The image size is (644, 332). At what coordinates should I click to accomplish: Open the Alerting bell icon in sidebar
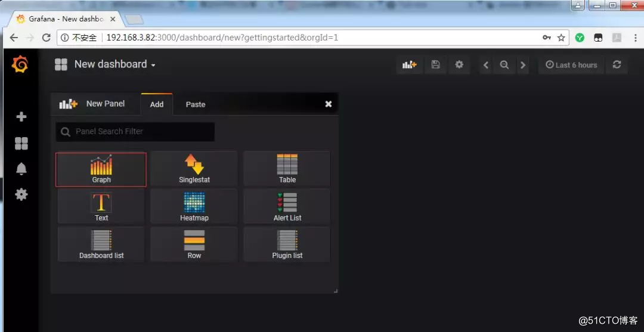tap(21, 169)
